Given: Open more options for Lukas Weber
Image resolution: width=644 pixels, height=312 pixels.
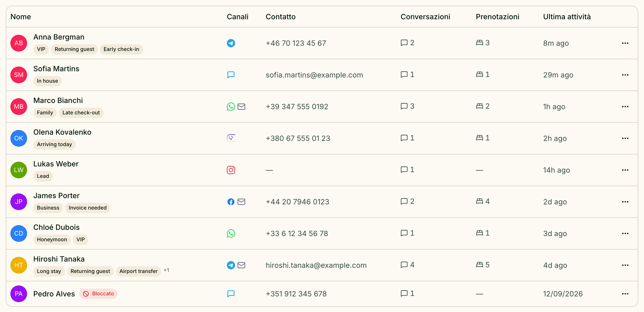Looking at the screenshot, I should coord(625,170).
